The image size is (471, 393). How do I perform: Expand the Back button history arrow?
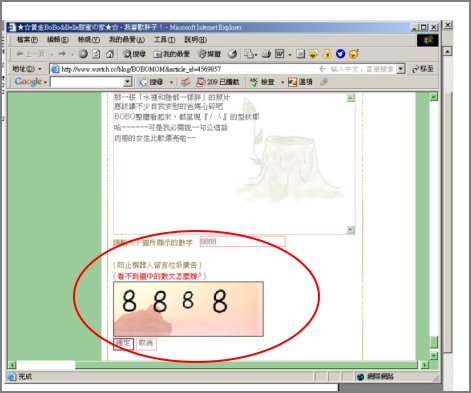point(52,54)
